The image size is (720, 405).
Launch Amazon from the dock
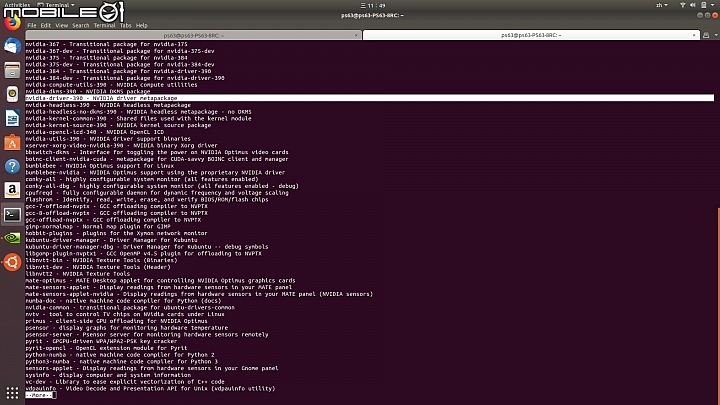click(x=12, y=190)
